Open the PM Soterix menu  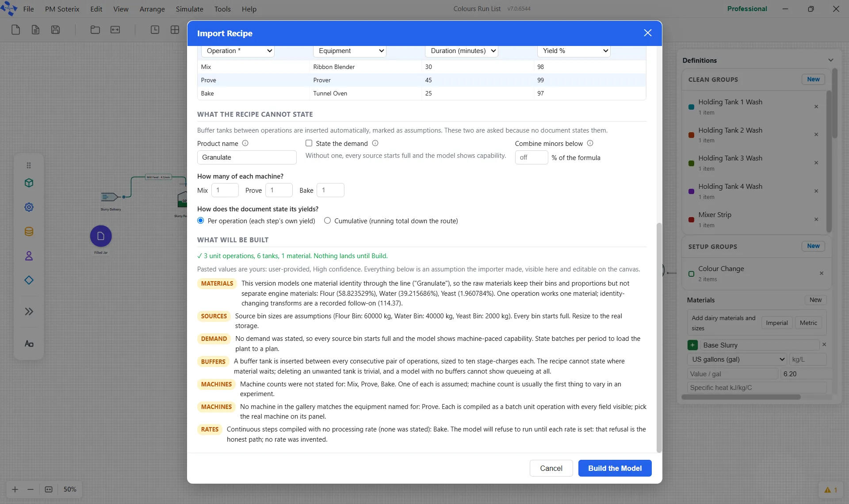62,9
